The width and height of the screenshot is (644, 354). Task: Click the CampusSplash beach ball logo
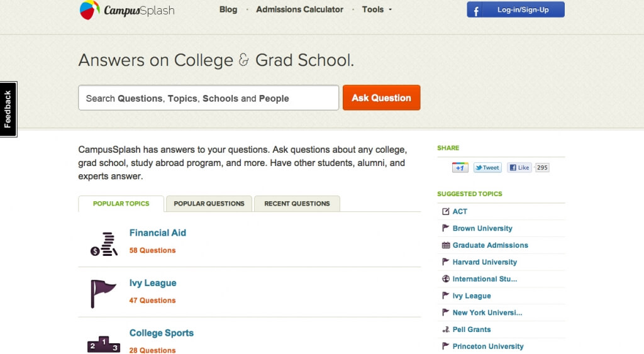(89, 10)
